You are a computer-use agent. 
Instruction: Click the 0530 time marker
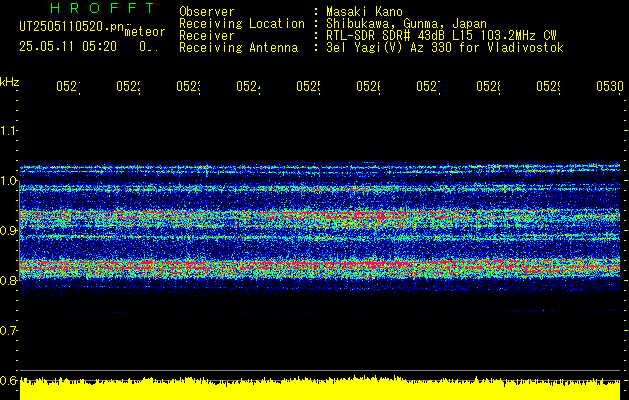coord(610,87)
